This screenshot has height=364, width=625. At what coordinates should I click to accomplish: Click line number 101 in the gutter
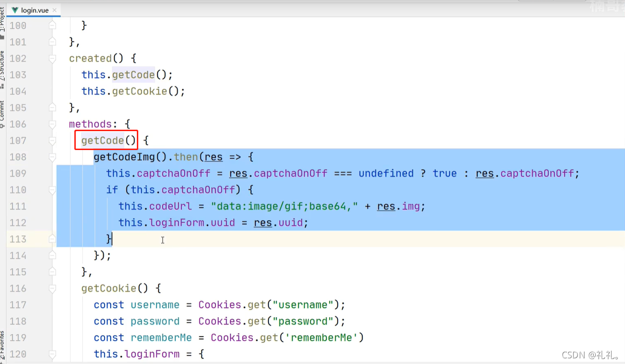[x=18, y=42]
